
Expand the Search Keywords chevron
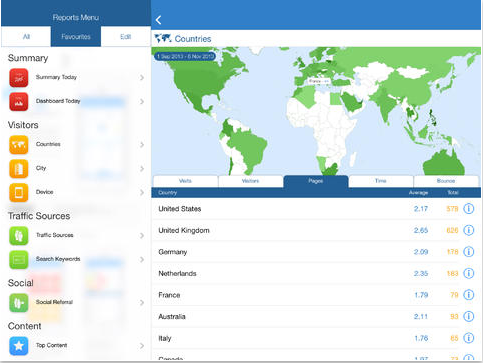click(x=142, y=260)
